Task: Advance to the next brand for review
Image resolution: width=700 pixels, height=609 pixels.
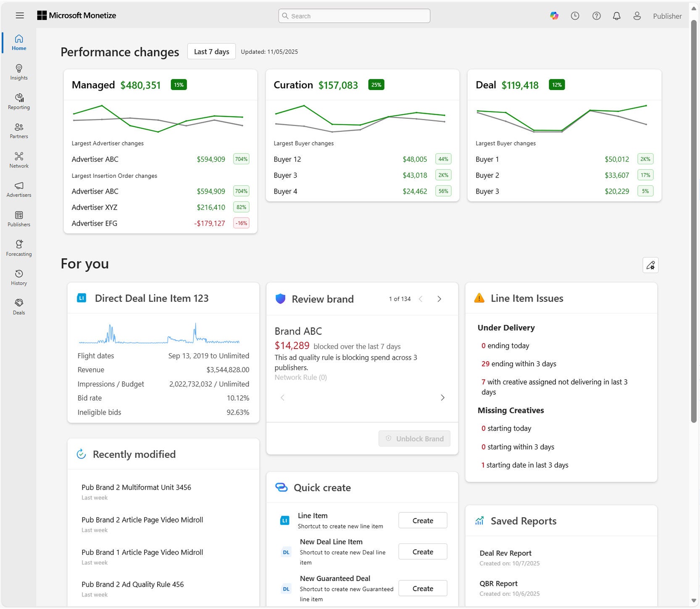Action: pos(439,299)
